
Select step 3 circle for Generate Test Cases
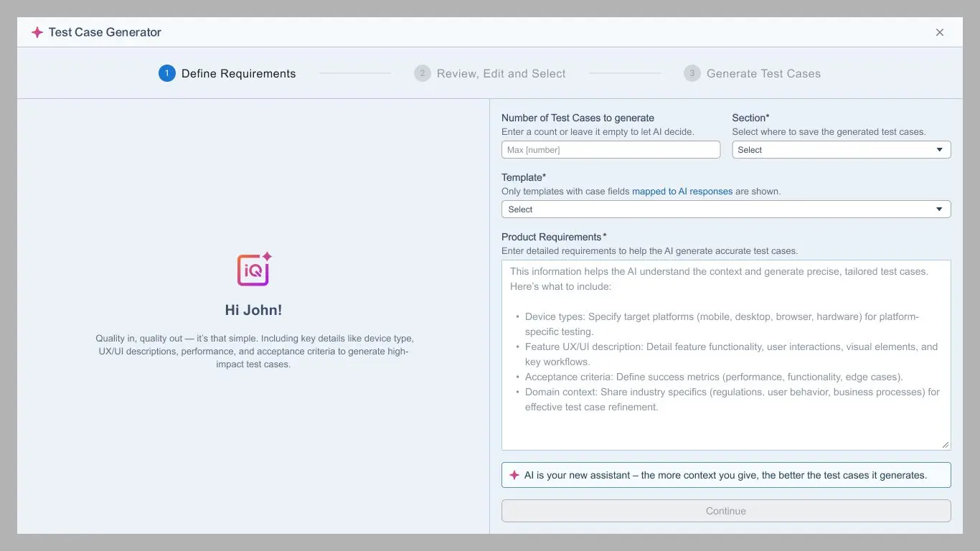point(692,73)
